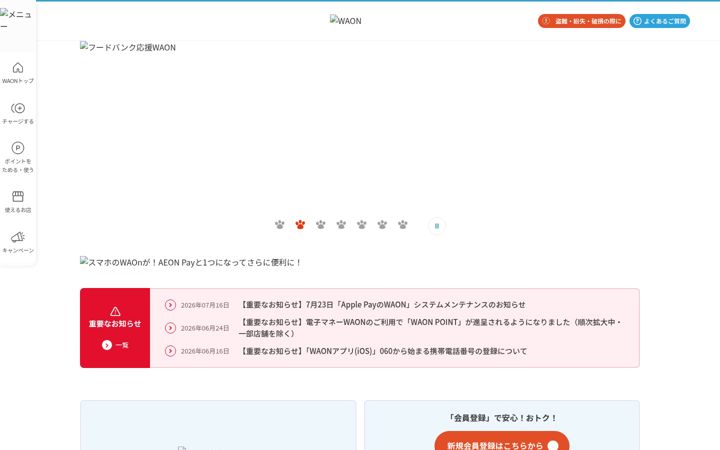Screen dimensions: 720x450
Task: Open よくあるご質問 button
Action: pos(659,21)
